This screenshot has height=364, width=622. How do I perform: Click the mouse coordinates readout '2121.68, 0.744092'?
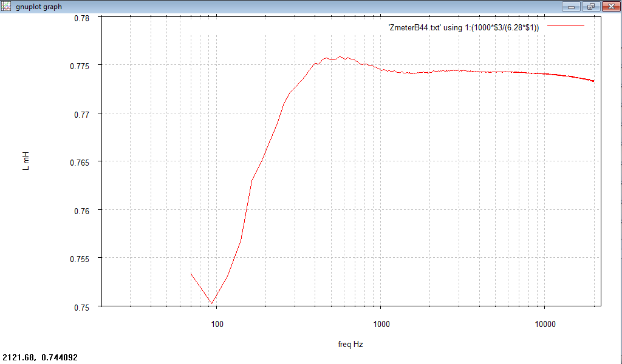click(x=40, y=358)
